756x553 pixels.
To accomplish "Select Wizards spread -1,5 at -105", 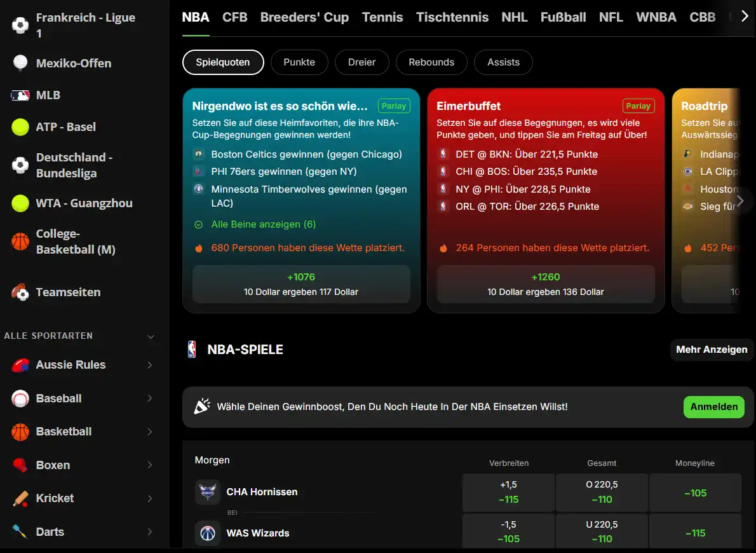I will click(509, 532).
